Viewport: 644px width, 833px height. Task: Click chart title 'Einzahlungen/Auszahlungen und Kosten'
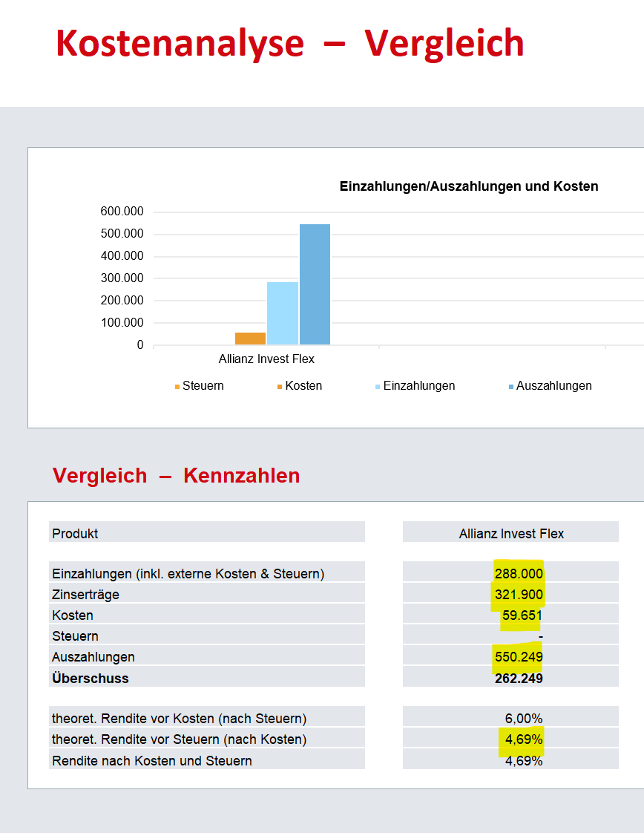pyautogui.click(x=469, y=186)
